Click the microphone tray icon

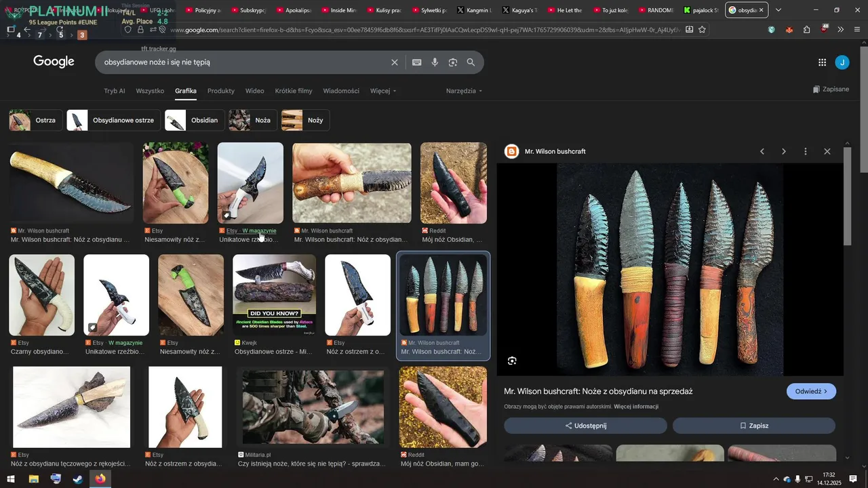tap(797, 479)
